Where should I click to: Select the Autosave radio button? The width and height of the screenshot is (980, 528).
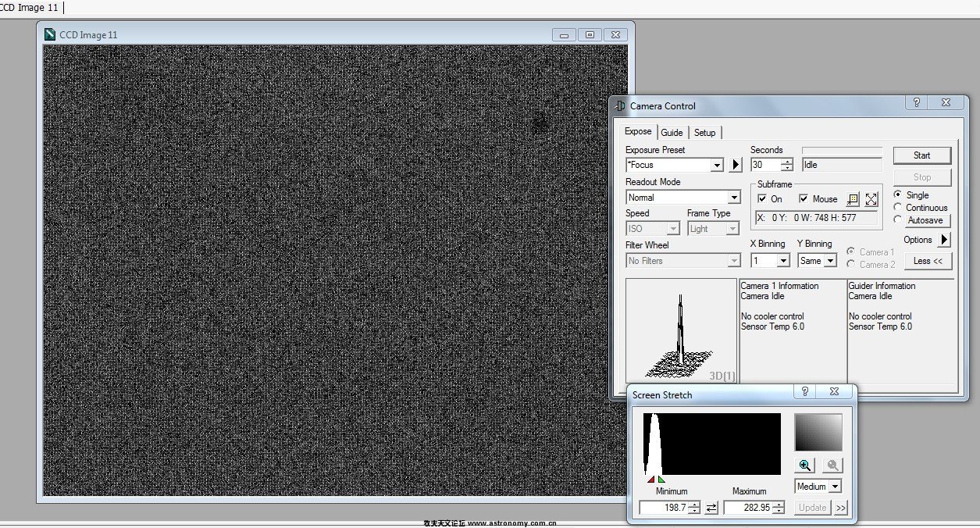coord(897,220)
